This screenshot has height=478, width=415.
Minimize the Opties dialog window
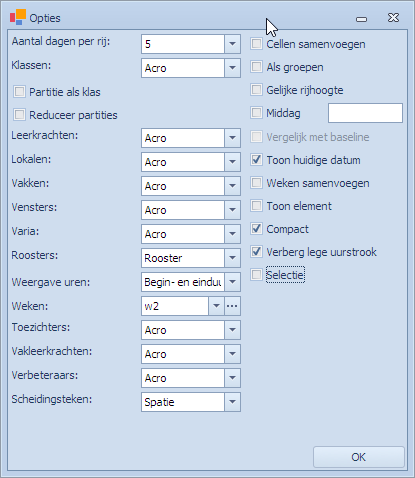pyautogui.click(x=361, y=19)
